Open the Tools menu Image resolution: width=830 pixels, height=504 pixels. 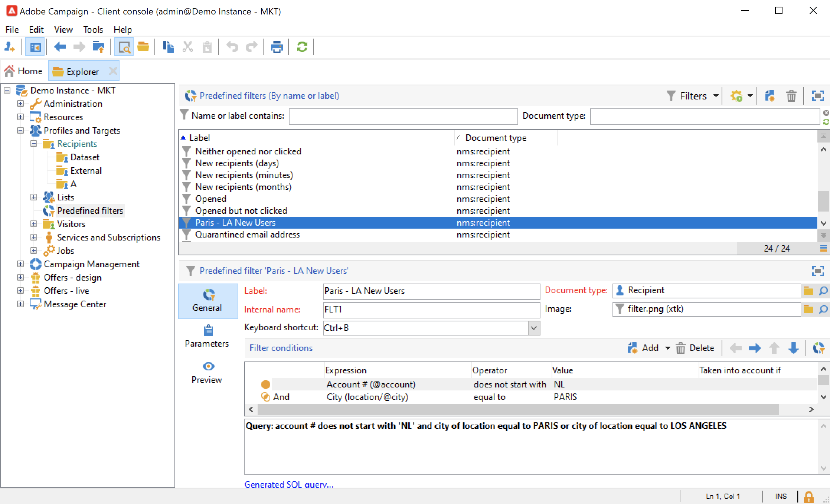(93, 29)
